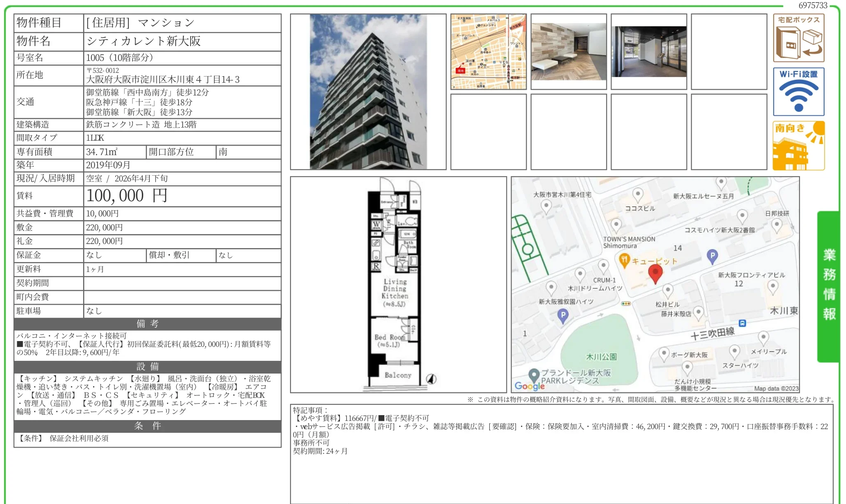
Task: Click the 100,000 円 rent value
Action: [127, 196]
